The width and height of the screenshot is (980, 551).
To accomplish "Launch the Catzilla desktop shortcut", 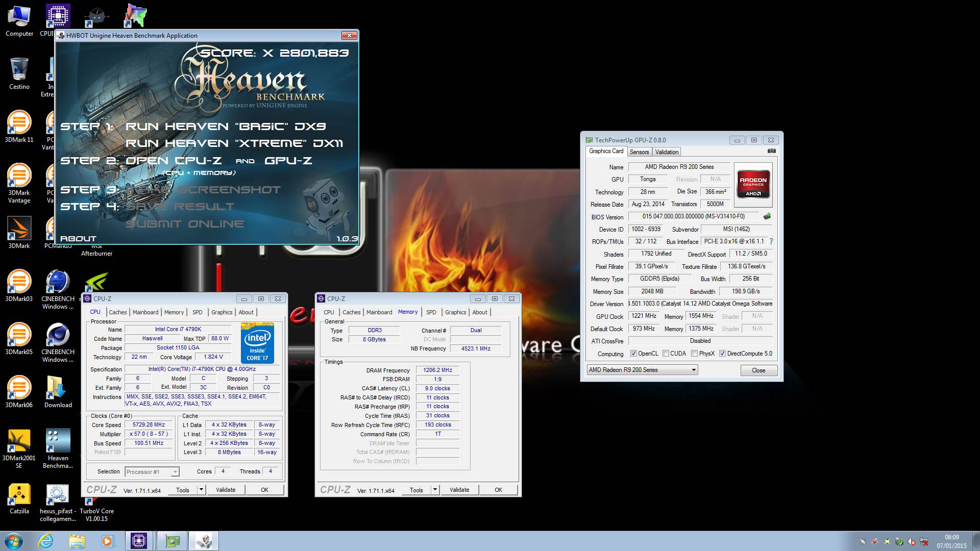I will [19, 498].
